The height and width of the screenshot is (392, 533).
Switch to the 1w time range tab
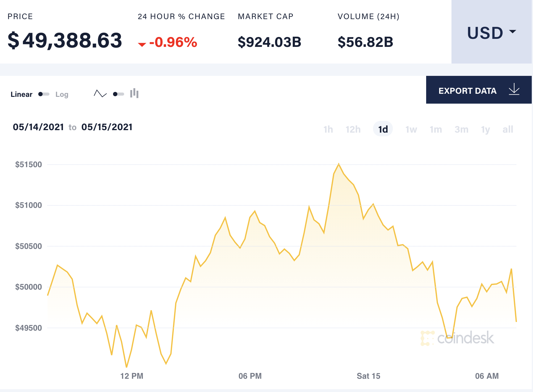[411, 130]
